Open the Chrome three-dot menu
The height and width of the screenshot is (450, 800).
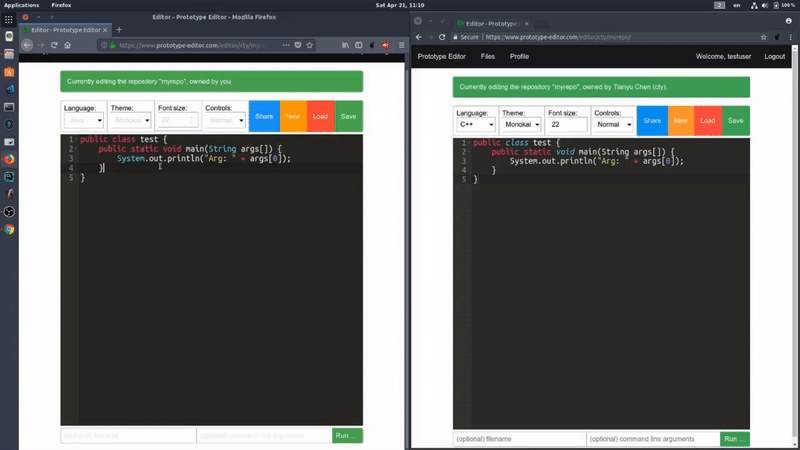click(790, 37)
